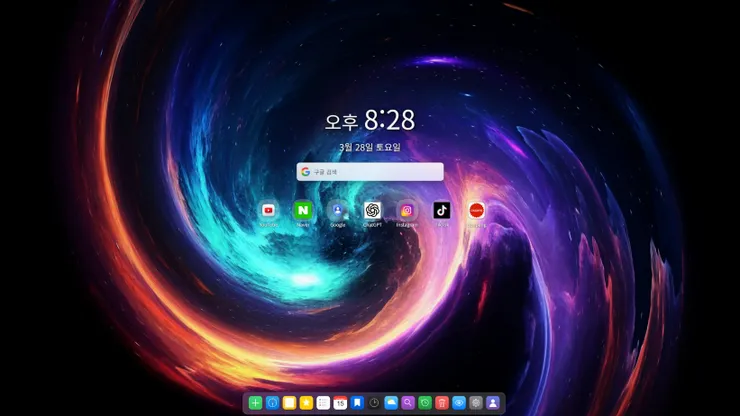Viewport: 740px width, 416px height.
Task: Open the yellow notes icon in dock
Action: pos(289,403)
